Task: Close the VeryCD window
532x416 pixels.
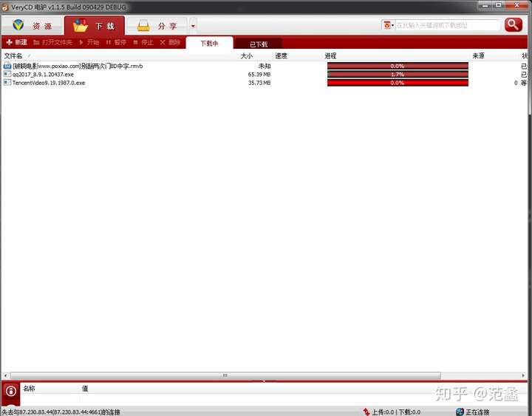Action: tap(516, 4)
